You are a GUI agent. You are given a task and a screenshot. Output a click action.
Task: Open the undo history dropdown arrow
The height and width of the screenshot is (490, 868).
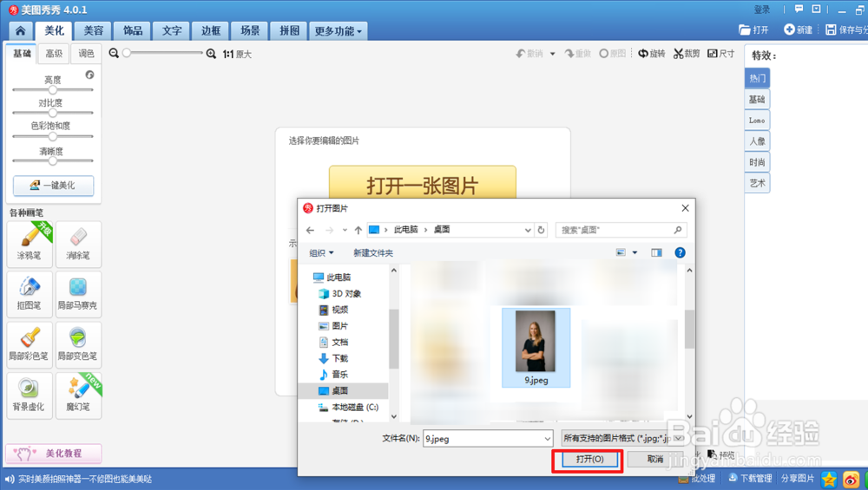552,54
